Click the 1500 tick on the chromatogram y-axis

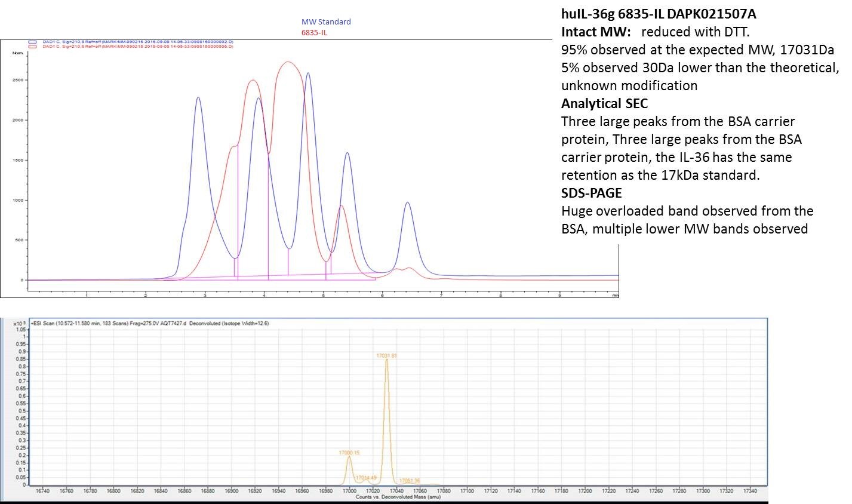pos(19,160)
